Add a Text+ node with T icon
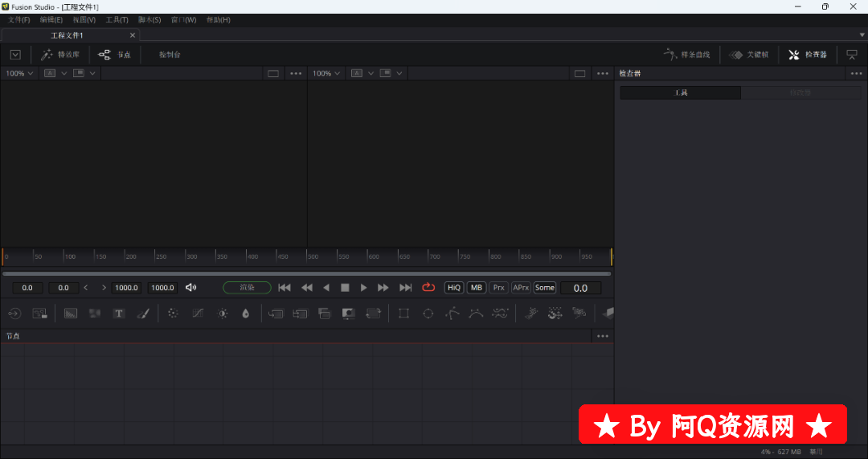This screenshot has width=868, height=459. [118, 314]
